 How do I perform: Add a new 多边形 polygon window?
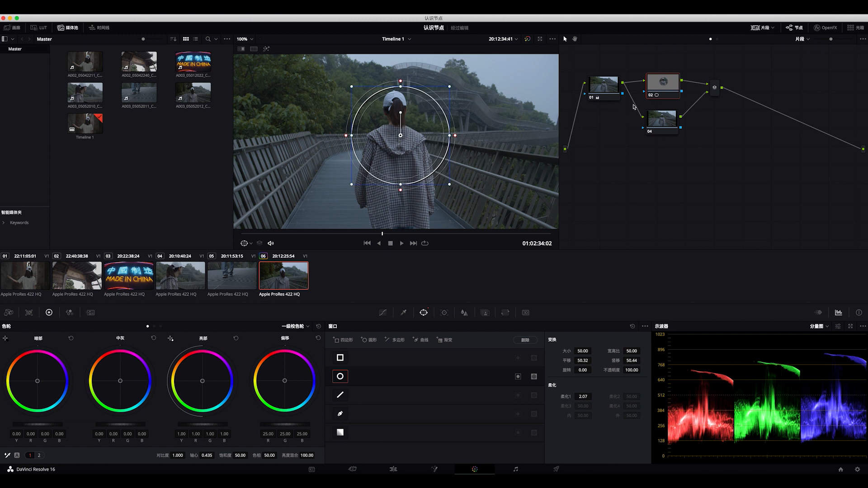(x=394, y=340)
